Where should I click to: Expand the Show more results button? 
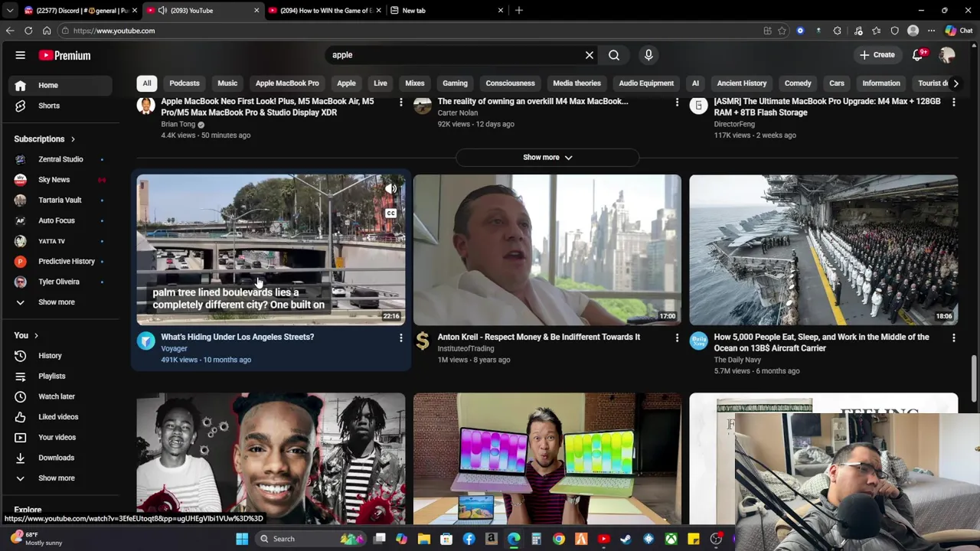click(x=547, y=158)
